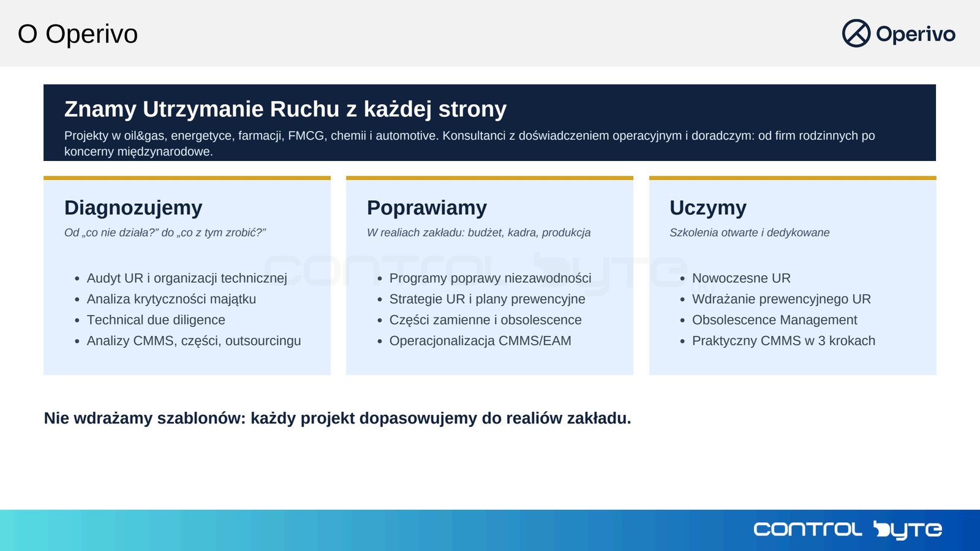
Task: Click the circular Operivo logo emblem
Action: click(856, 33)
